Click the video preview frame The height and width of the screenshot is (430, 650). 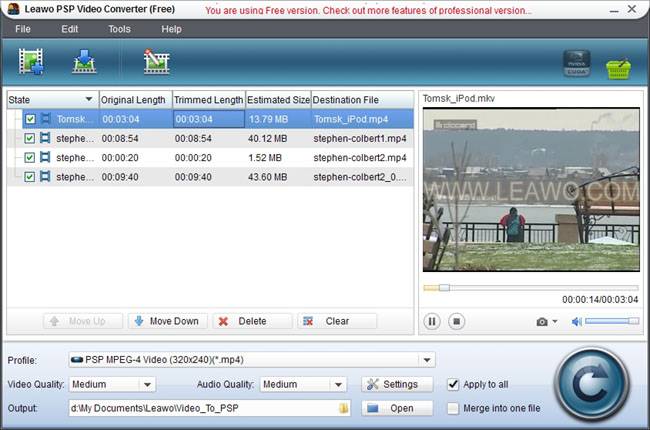[531, 190]
